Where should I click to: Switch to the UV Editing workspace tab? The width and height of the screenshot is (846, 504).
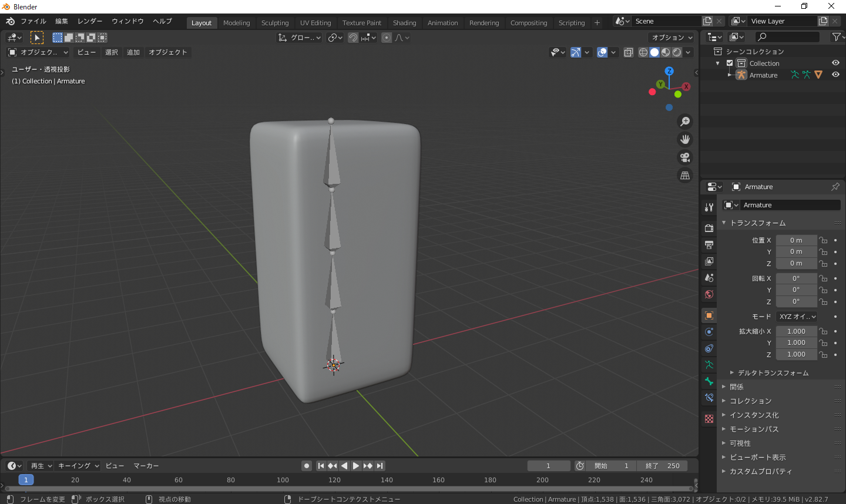tap(315, 23)
